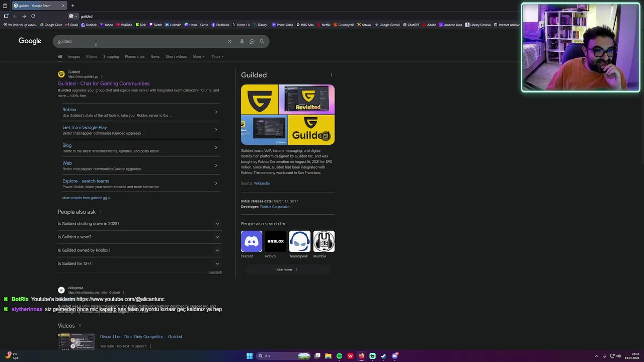The width and height of the screenshot is (644, 362).
Task: Open the Roblox suggestion tile
Action: click(275, 244)
